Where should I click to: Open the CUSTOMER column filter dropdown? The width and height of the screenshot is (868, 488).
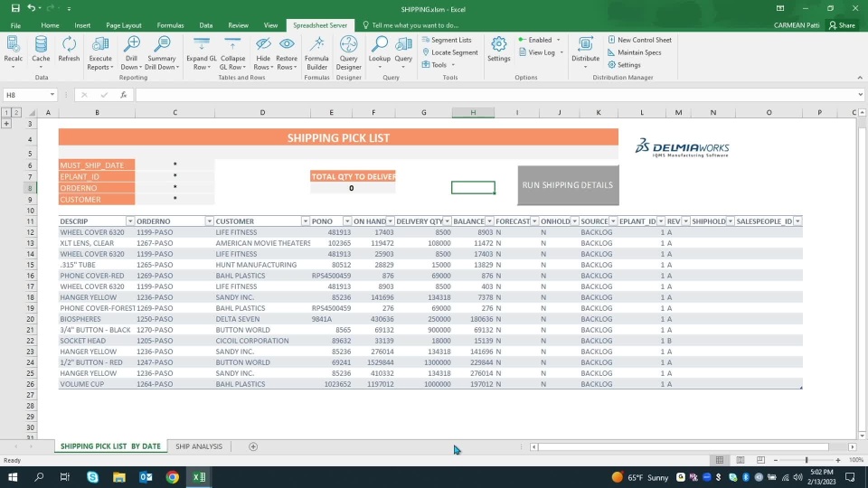(305, 221)
